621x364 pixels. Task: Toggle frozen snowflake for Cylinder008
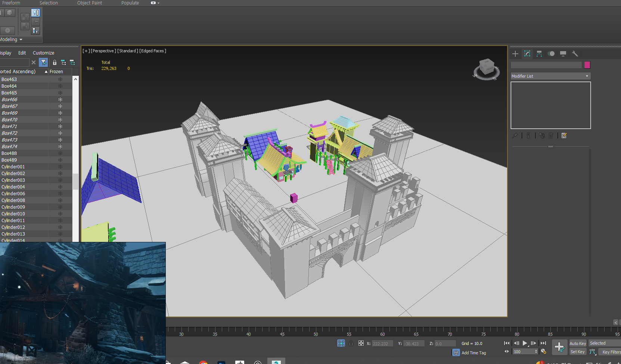pyautogui.click(x=60, y=200)
